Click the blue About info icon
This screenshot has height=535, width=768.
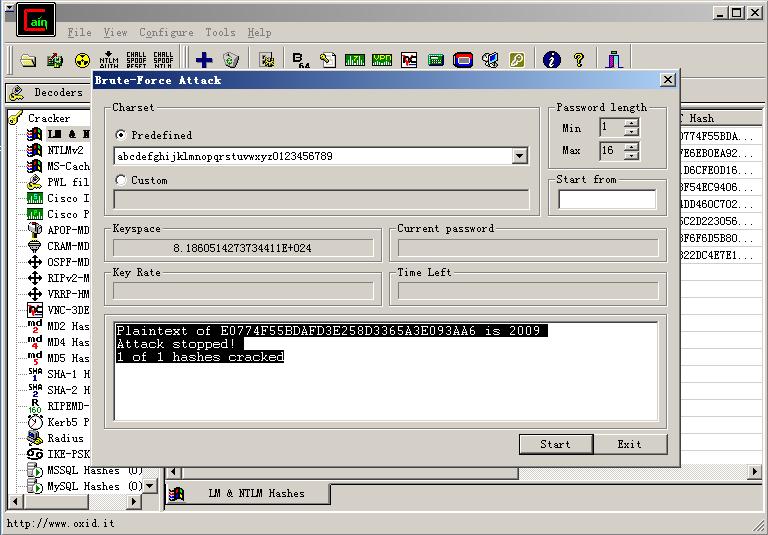(x=552, y=60)
